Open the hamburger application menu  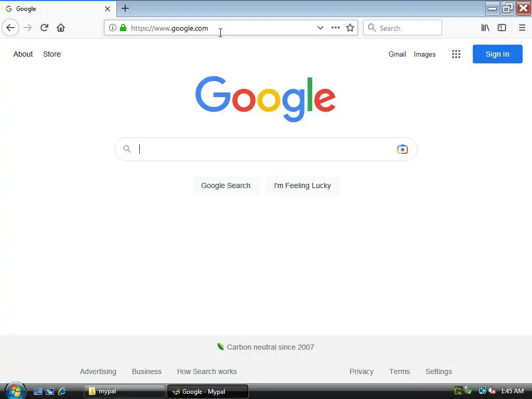(x=522, y=28)
